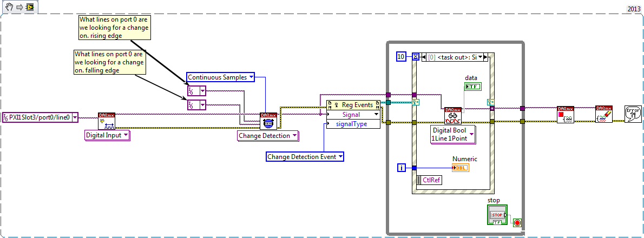644x238 pixels.
Task: Click the data boolean indicator terminal
Action: 473,86
